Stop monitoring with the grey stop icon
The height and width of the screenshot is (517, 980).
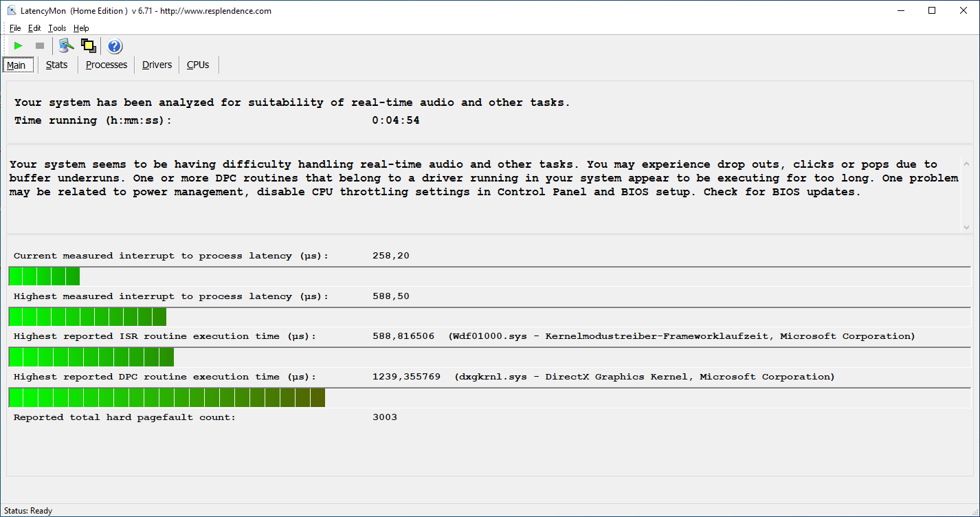[x=40, y=46]
